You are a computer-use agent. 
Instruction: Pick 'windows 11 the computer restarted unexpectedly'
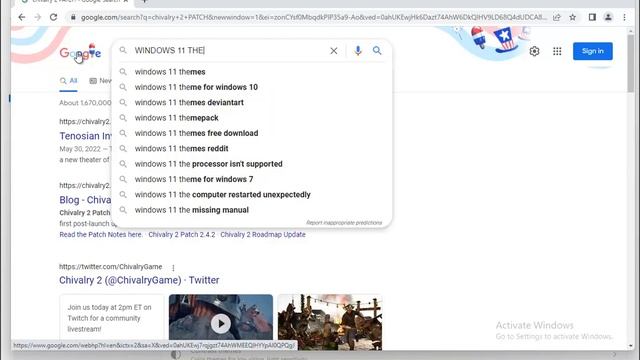click(252, 195)
